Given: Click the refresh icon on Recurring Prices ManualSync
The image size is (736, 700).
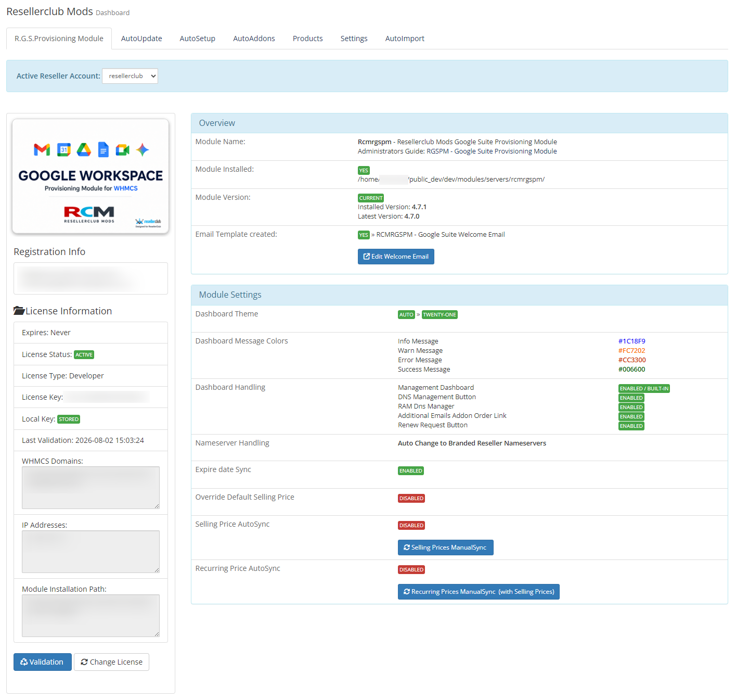Looking at the screenshot, I should click(407, 592).
